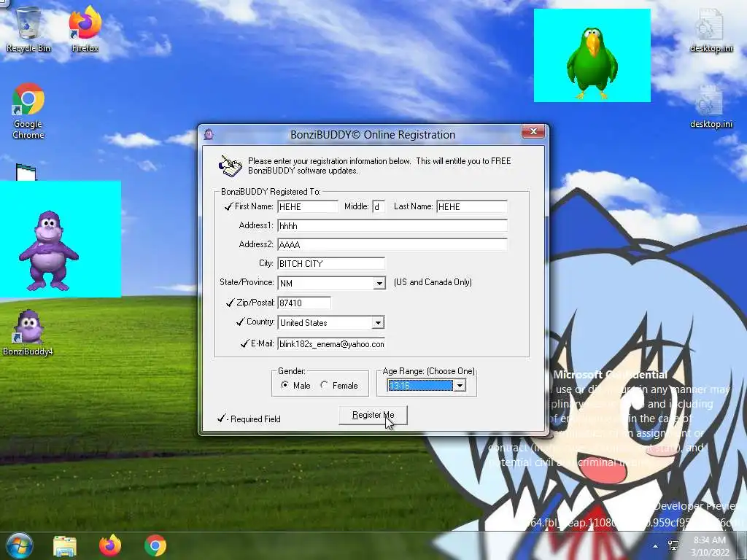This screenshot has width=747, height=560.
Task: Launch Chrome from the taskbar
Action: point(155,545)
